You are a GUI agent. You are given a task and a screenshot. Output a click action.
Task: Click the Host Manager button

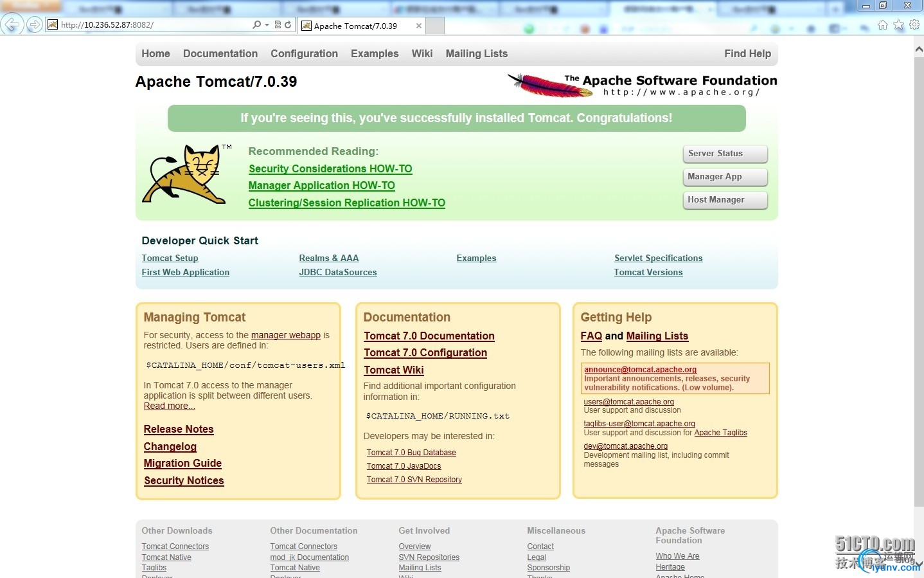pos(725,200)
